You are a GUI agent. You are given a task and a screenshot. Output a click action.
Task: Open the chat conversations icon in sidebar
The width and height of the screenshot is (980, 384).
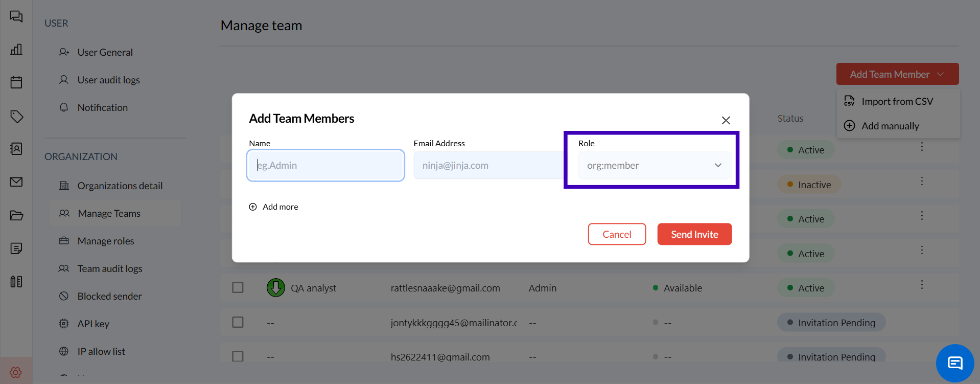[x=16, y=16]
